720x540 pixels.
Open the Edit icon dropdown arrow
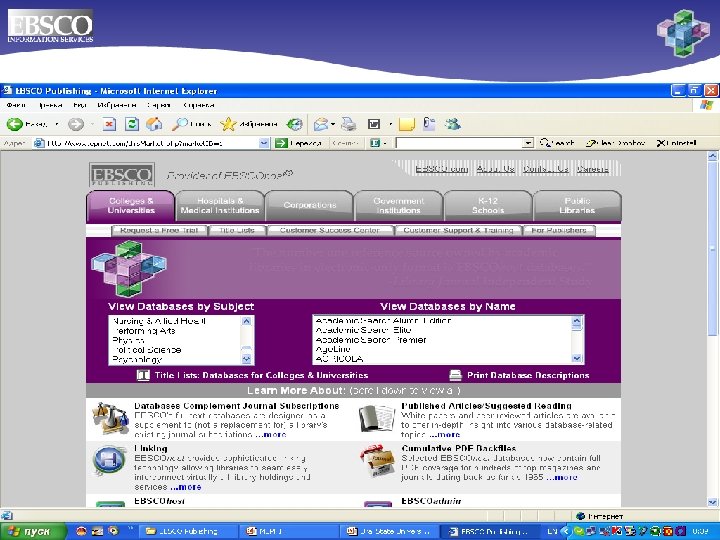pos(390,124)
